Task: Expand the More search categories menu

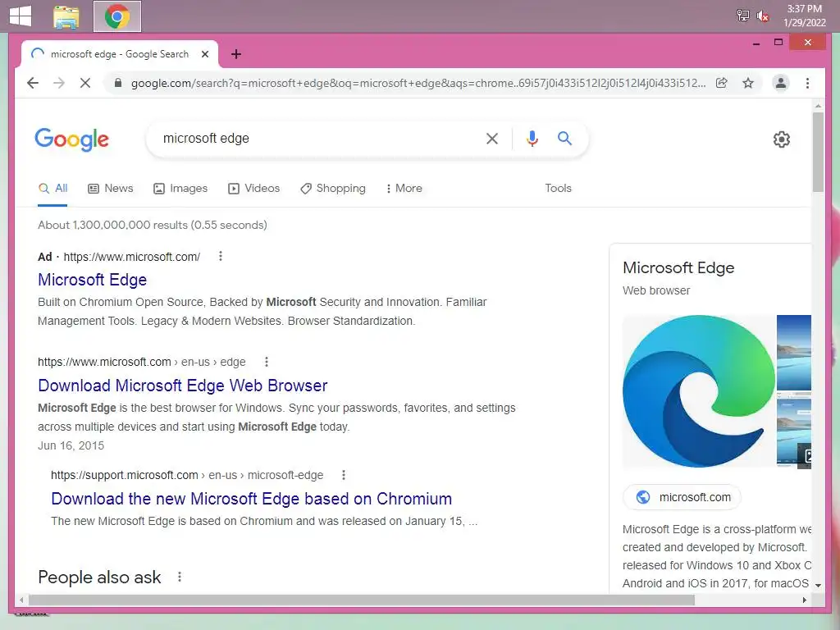Action: pyautogui.click(x=404, y=188)
